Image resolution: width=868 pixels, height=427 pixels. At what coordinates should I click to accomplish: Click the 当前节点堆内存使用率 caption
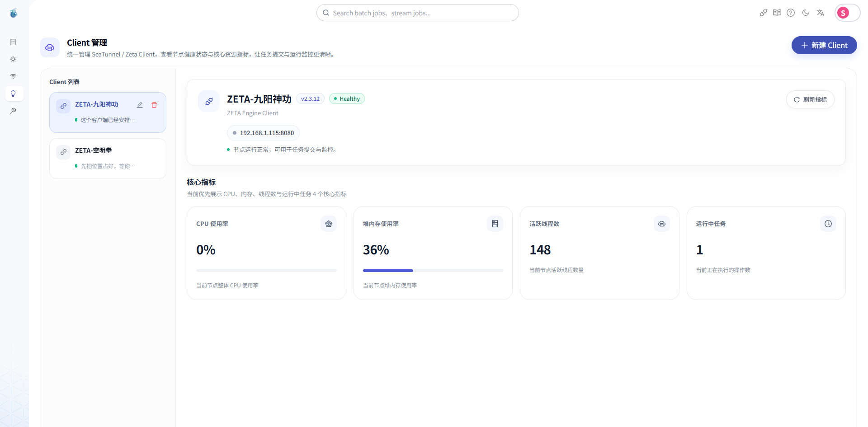click(390, 286)
